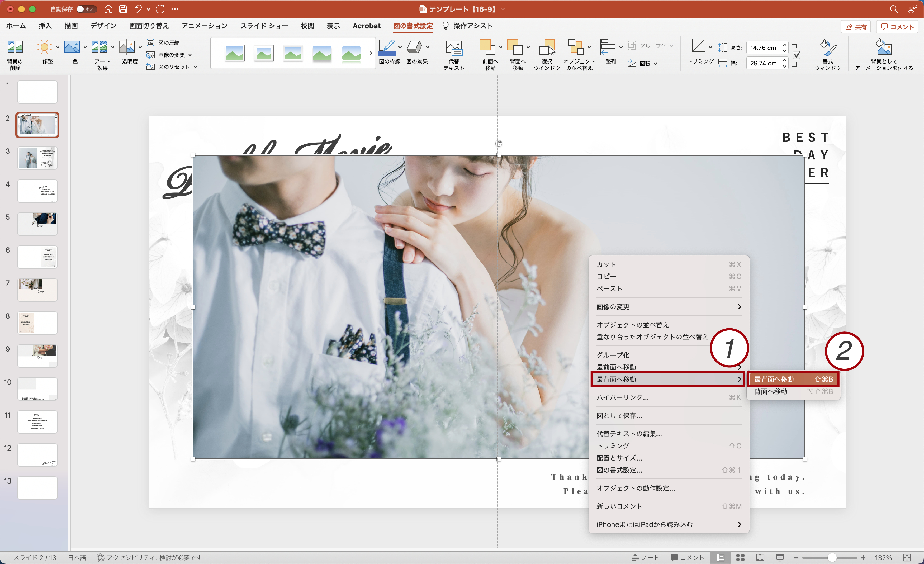Click the コメント button at top right
Screen dimensions: 924x564
click(x=897, y=27)
